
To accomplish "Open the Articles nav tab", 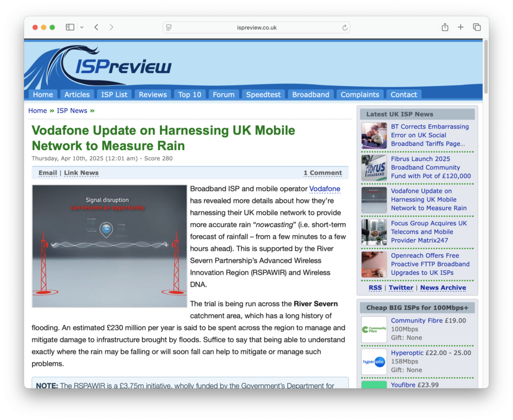I will click(x=77, y=95).
